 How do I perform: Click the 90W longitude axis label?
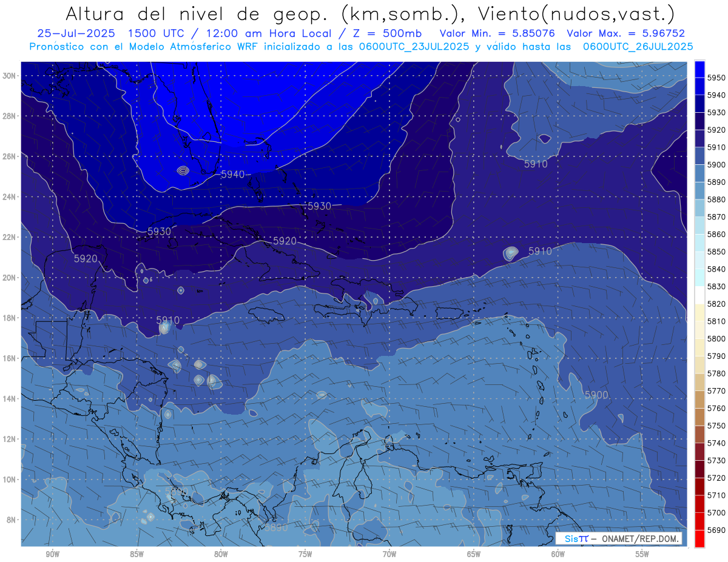(52, 554)
